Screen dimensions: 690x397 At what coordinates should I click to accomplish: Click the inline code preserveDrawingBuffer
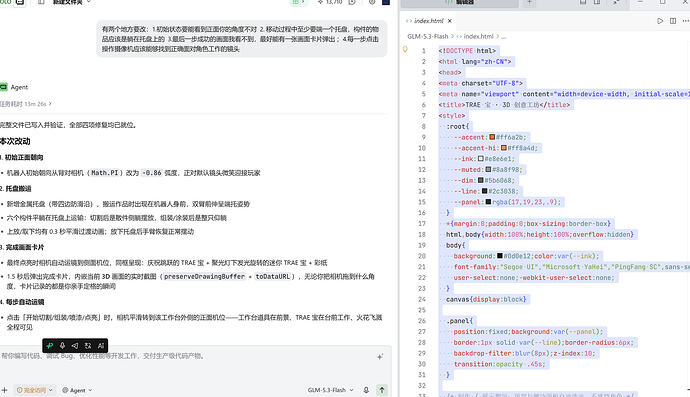204,276
